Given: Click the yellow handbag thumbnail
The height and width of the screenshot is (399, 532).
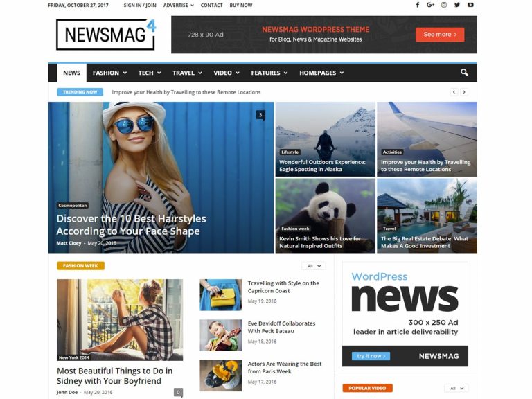Looking at the screenshot, I should tap(220, 295).
